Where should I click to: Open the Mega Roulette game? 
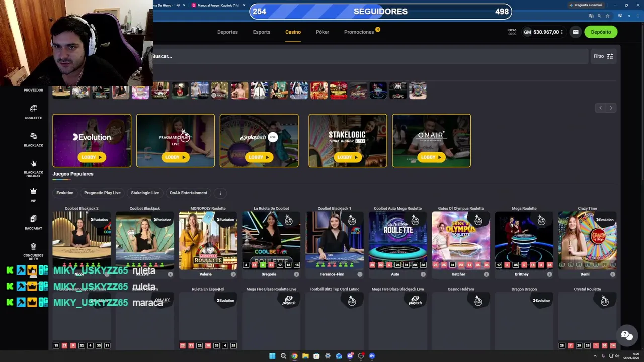coord(524,240)
